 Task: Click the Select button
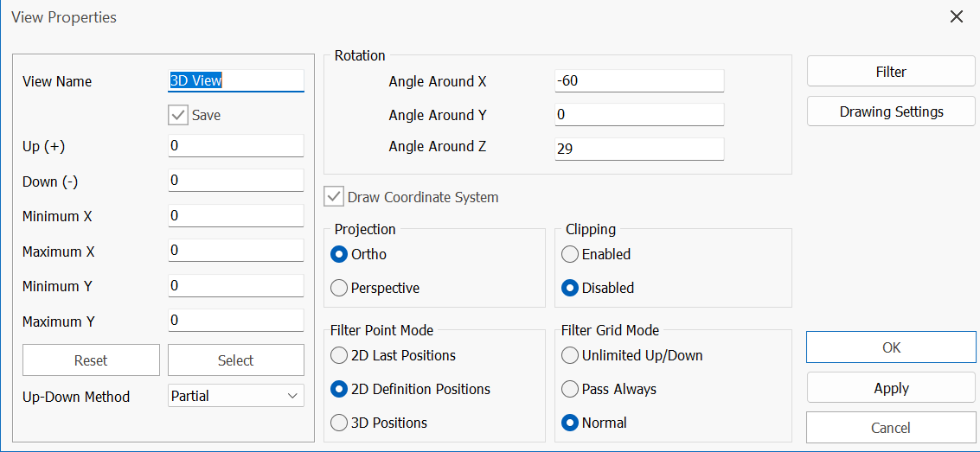pos(235,360)
